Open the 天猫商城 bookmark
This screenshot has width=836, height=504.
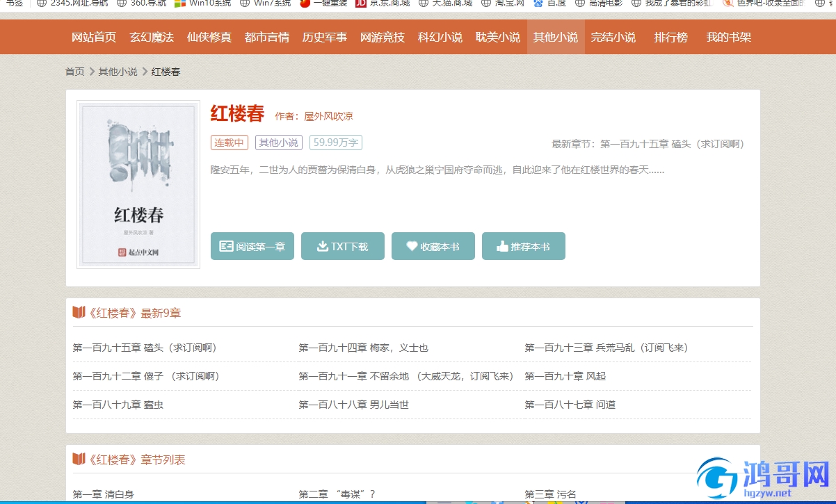445,3
